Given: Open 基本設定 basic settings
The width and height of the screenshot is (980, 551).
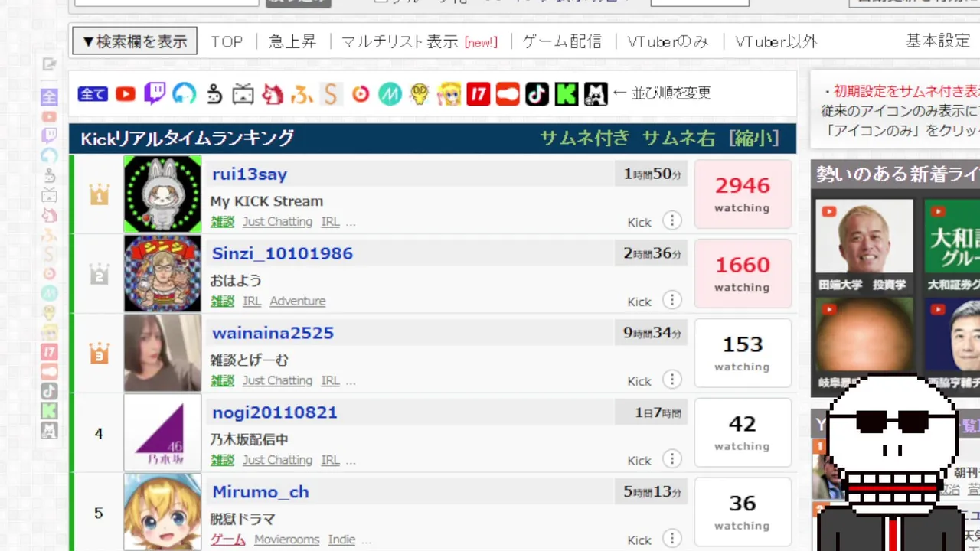Looking at the screenshot, I should click(x=938, y=41).
